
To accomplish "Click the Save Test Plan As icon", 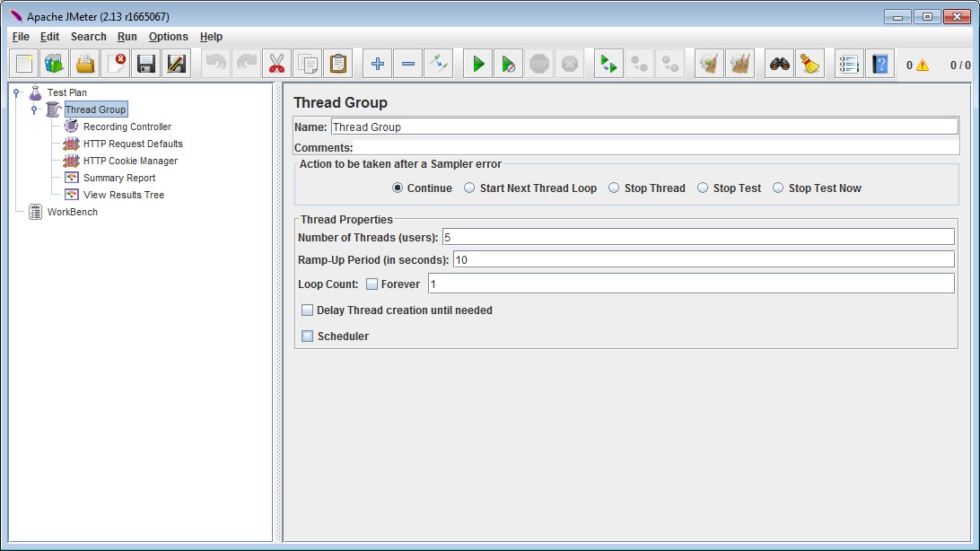I will click(176, 64).
